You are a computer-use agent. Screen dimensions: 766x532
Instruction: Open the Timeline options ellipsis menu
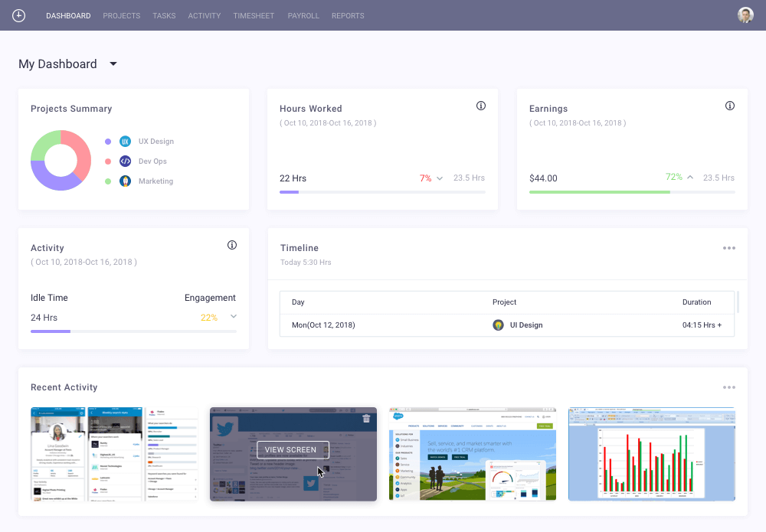point(728,247)
